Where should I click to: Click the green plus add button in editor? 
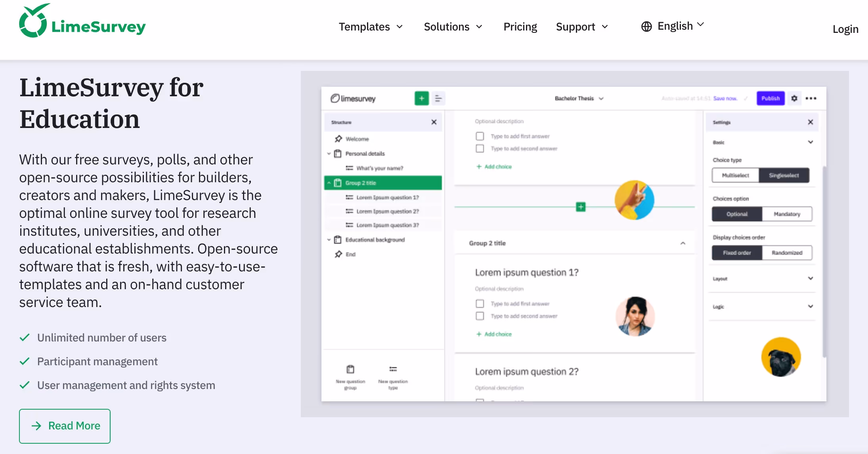point(421,98)
